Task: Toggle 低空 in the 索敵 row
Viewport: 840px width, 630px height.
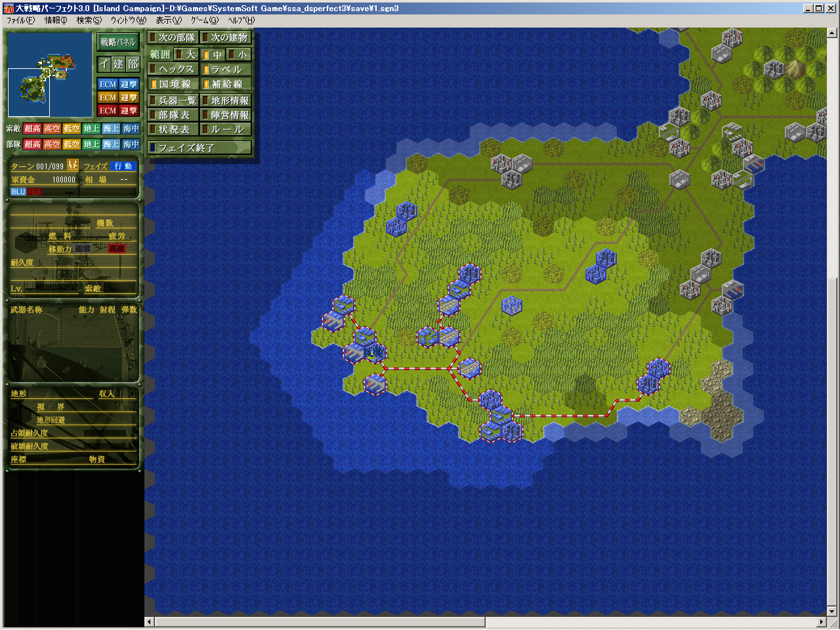Action: coord(72,129)
